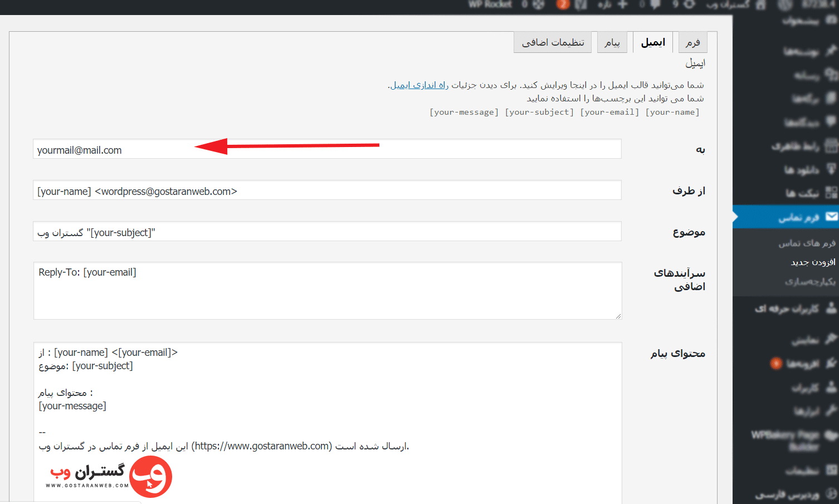Viewport: 839px width, 504px height.
Task: Open Contact Forms (فرم های تماس) submenu link
Action: pyautogui.click(x=807, y=243)
